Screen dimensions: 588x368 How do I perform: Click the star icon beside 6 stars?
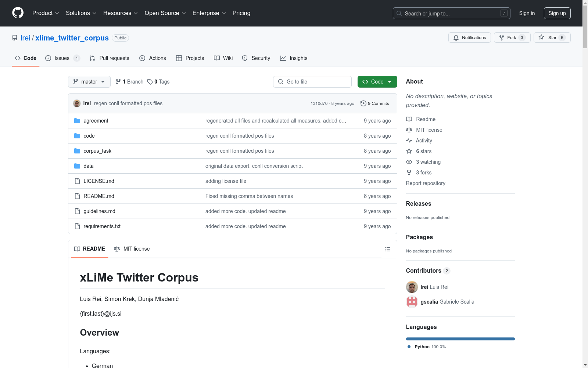409,151
